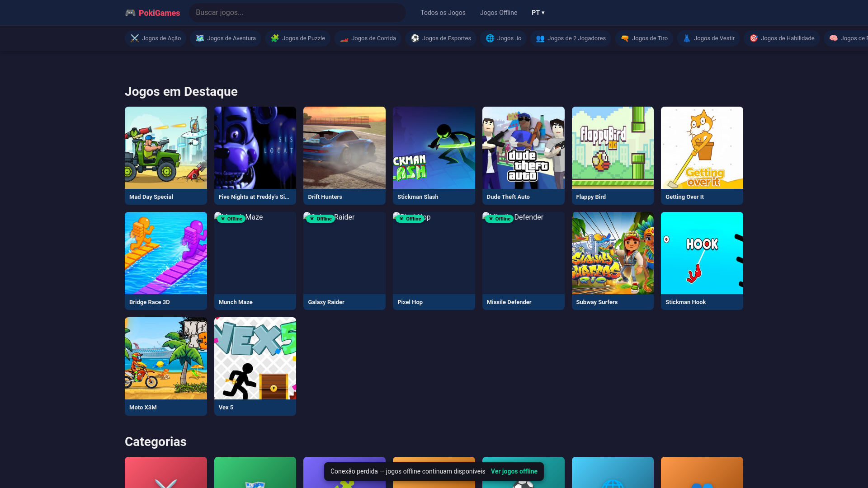868x488 pixels.
Task: Open Vex 5 game thumbnail
Action: click(255, 358)
